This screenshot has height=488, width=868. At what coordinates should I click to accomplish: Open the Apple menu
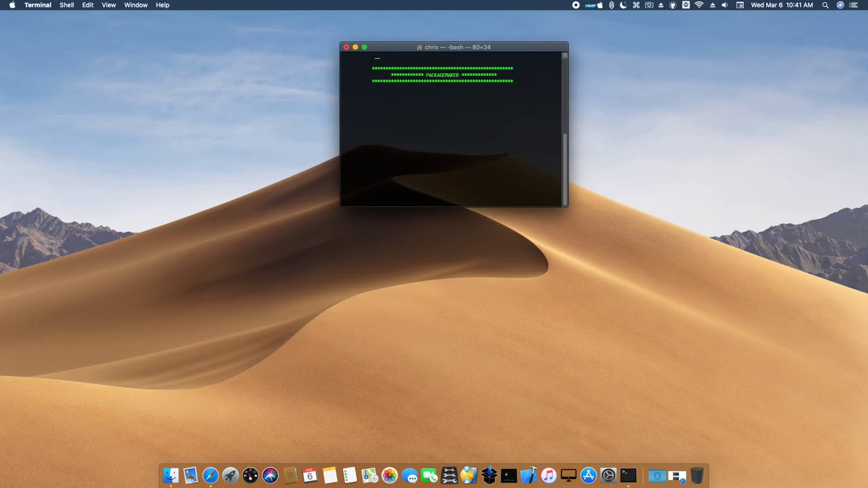click(x=12, y=5)
